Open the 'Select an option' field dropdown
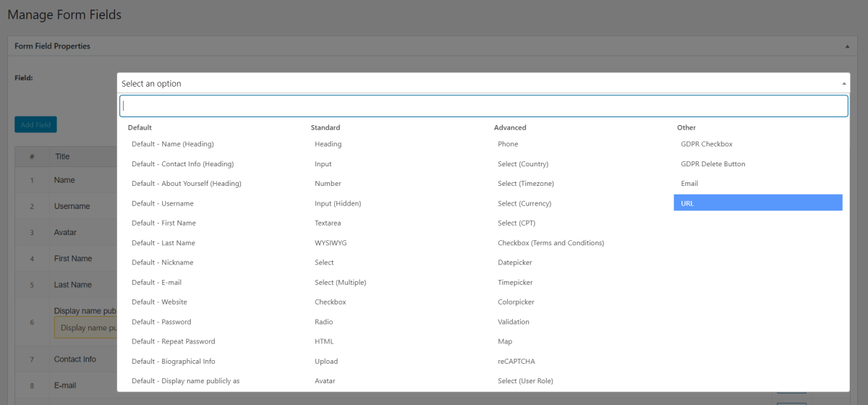868x405 pixels. click(483, 83)
